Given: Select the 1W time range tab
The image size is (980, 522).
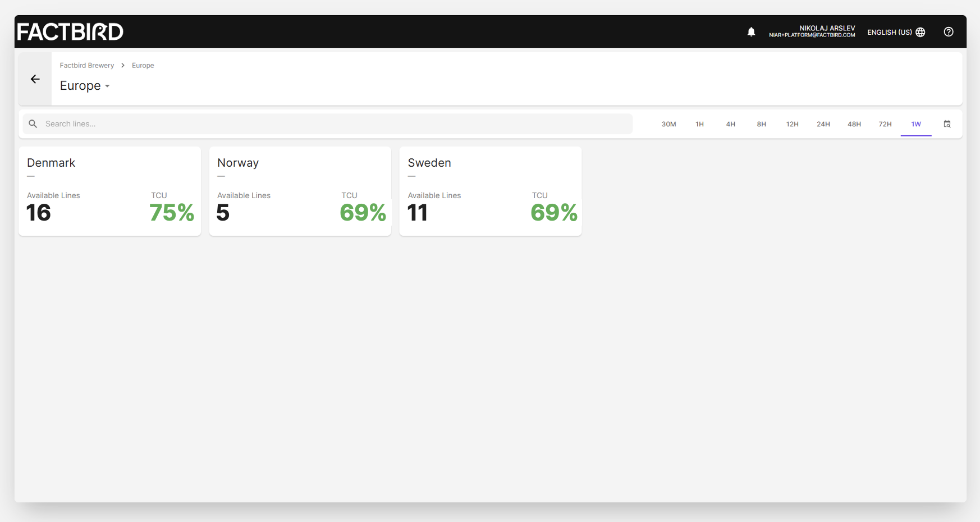Looking at the screenshot, I should (x=916, y=124).
